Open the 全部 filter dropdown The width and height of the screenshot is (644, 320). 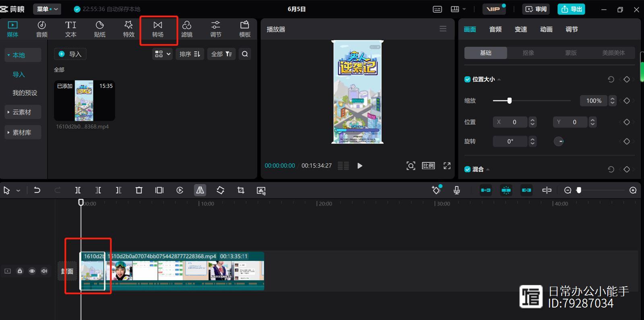click(221, 54)
